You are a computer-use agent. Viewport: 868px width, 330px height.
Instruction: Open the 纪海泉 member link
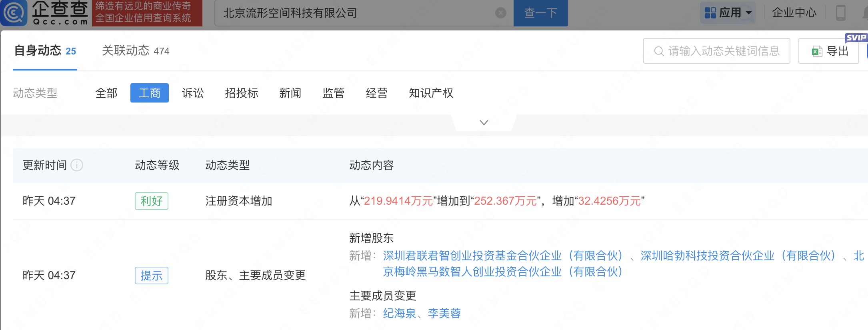(399, 313)
